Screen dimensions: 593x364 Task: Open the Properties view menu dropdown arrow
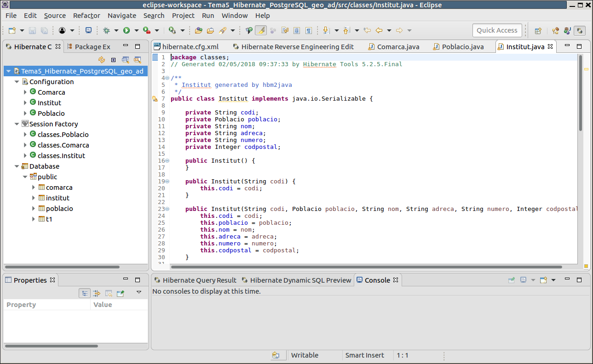(x=139, y=293)
